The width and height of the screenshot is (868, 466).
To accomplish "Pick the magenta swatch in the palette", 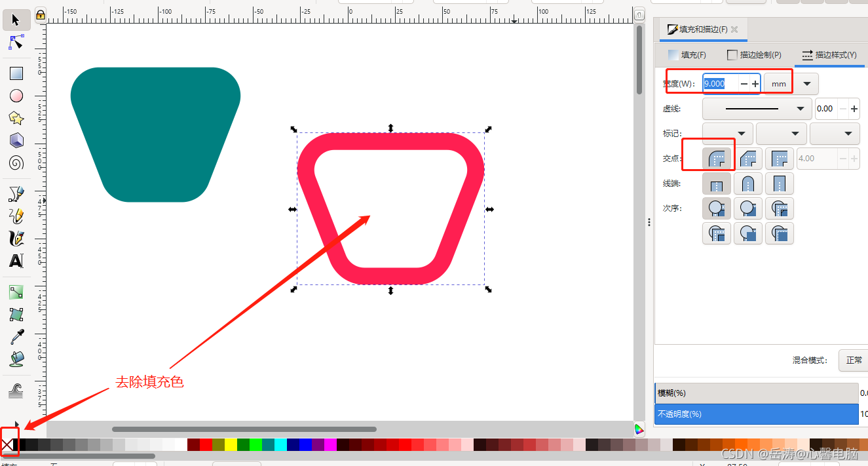I will click(x=330, y=445).
